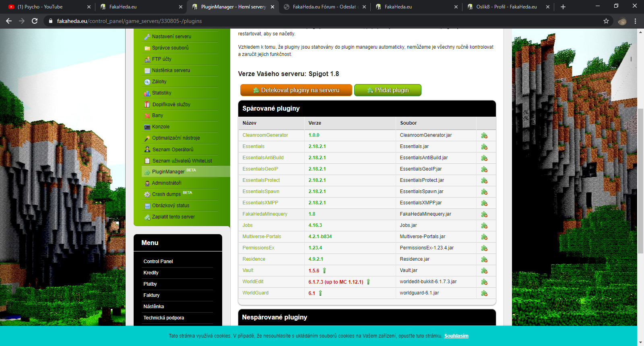Accept cookies via Souhlasím link
Screen dimensions: 644x346
pos(456,336)
